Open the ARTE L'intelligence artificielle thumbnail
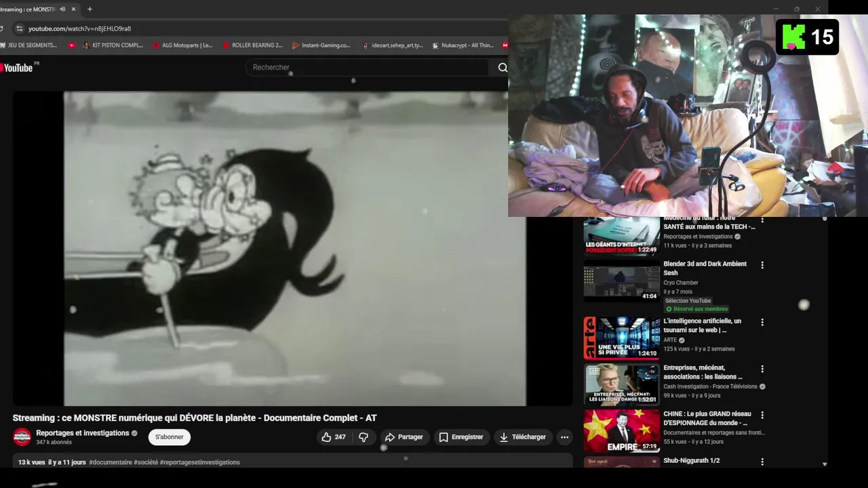868x488 pixels. click(x=622, y=338)
